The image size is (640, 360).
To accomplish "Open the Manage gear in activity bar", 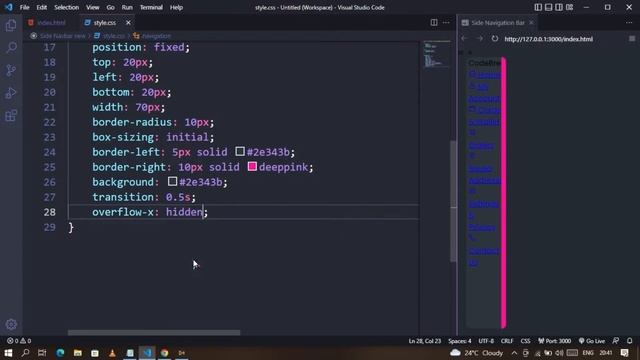I will [11, 324].
